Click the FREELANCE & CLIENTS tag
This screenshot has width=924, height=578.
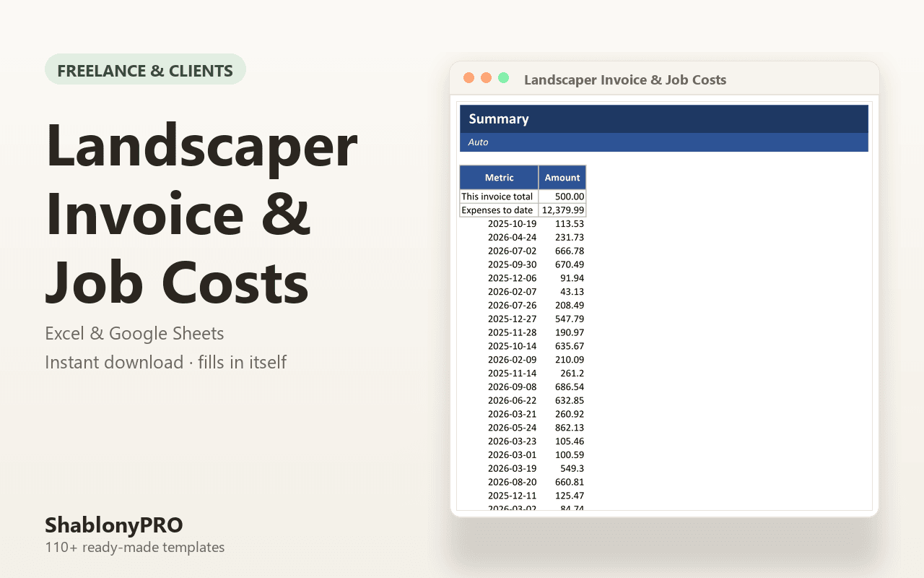(x=145, y=69)
